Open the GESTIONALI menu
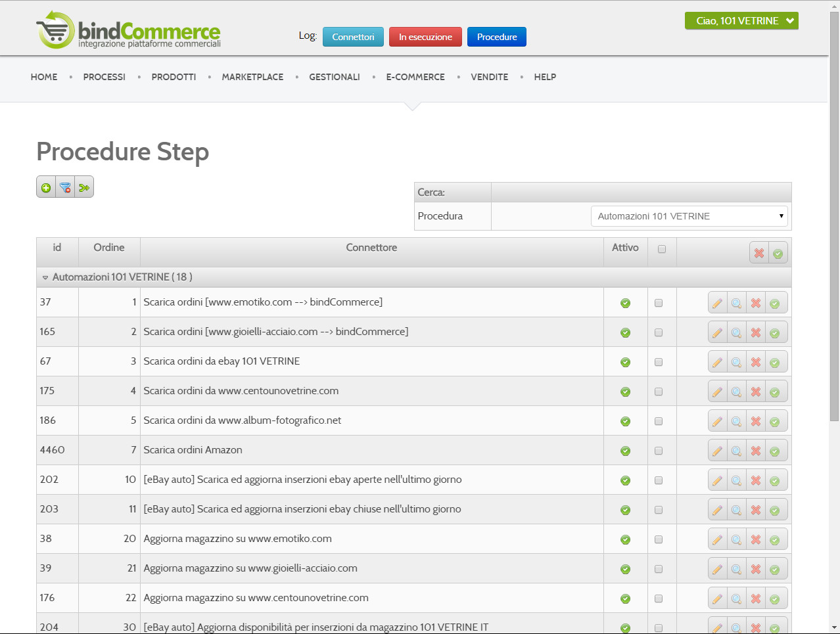The image size is (840, 634). pyautogui.click(x=335, y=77)
